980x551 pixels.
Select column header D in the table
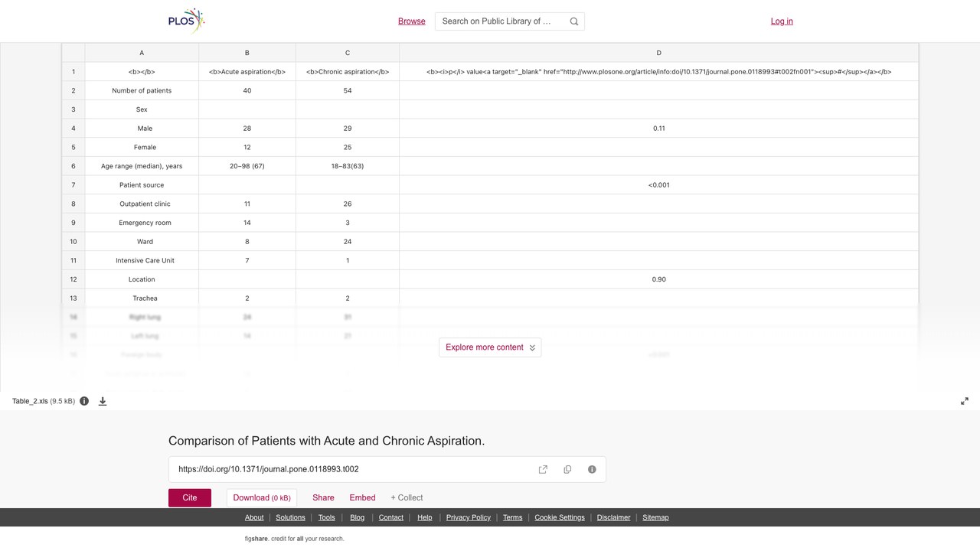click(x=658, y=53)
